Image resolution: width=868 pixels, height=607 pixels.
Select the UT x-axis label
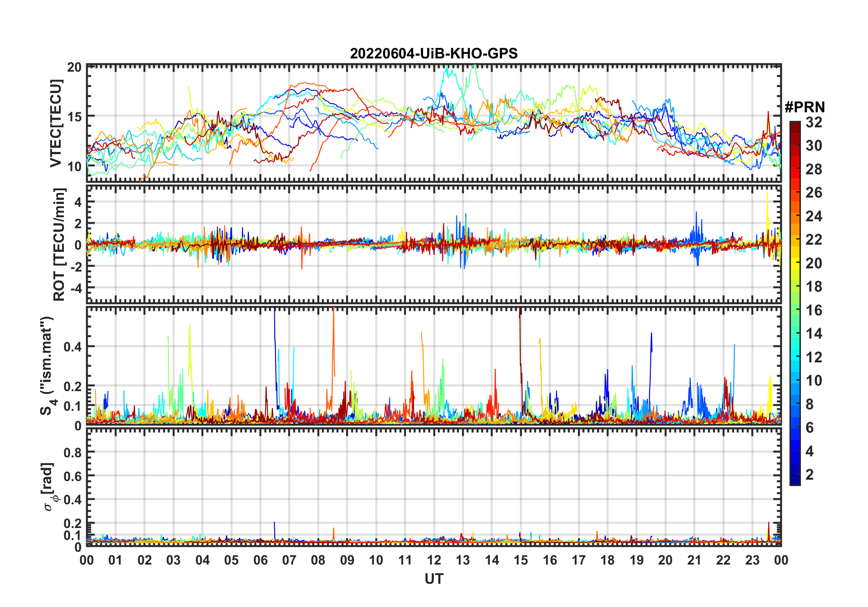coord(434,579)
